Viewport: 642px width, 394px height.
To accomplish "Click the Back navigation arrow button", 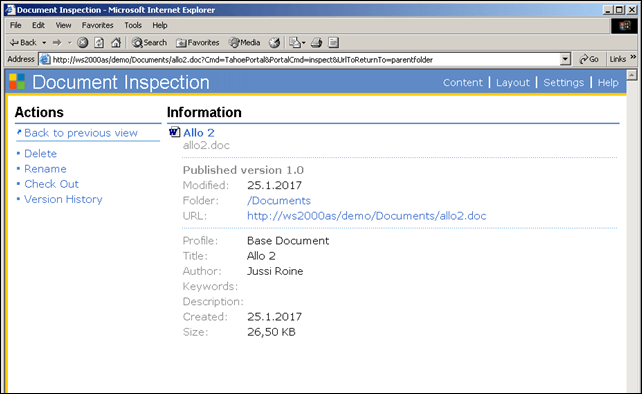I will [x=23, y=43].
